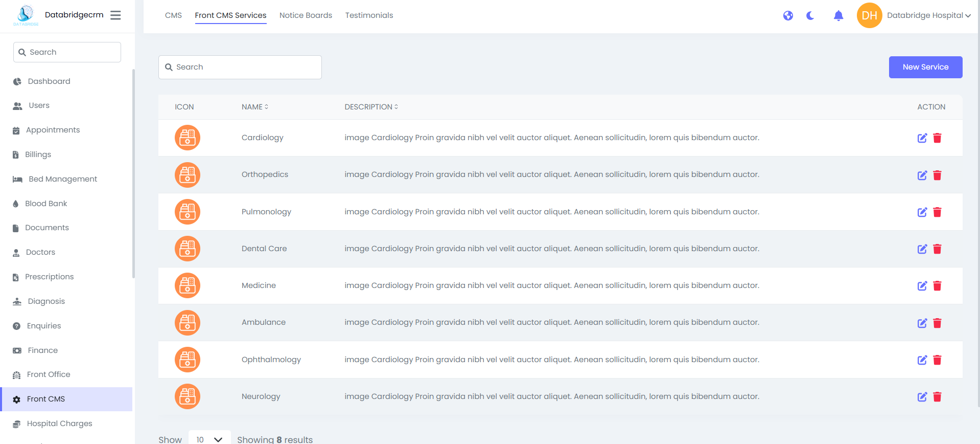This screenshot has height=444, width=980.
Task: Click the Cardiology service icon
Action: [188, 138]
